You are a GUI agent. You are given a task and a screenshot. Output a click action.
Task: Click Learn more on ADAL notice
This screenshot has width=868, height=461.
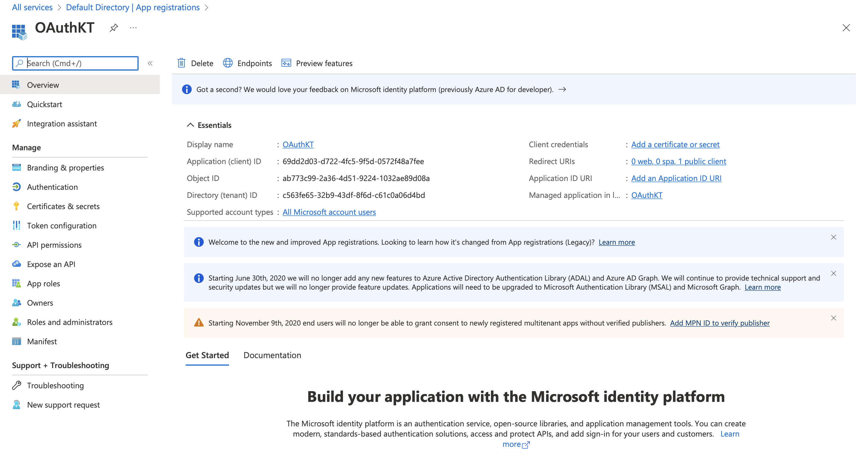point(763,287)
